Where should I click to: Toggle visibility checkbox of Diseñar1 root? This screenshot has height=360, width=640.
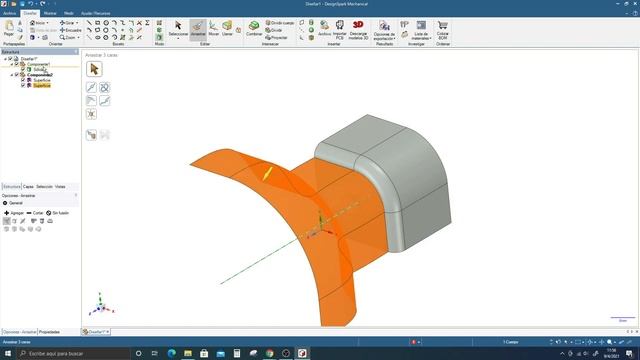[x=11, y=59]
